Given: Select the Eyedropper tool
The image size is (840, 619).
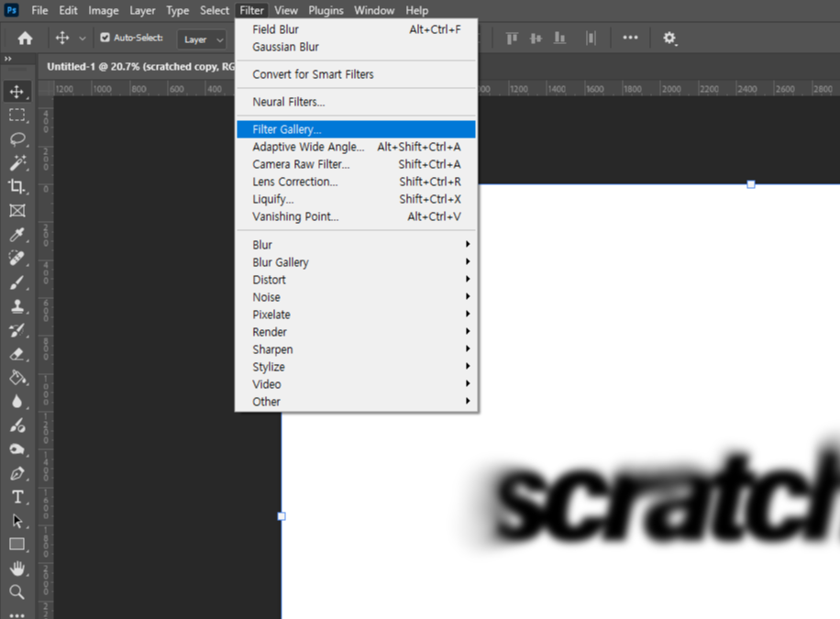Looking at the screenshot, I should click(17, 234).
